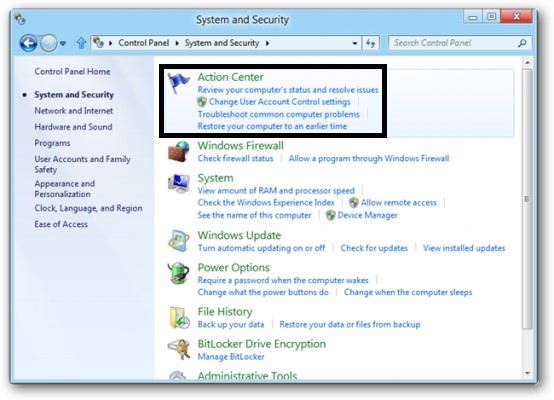554x400 pixels.
Task: Require a password when the computer wakes
Action: (x=283, y=280)
